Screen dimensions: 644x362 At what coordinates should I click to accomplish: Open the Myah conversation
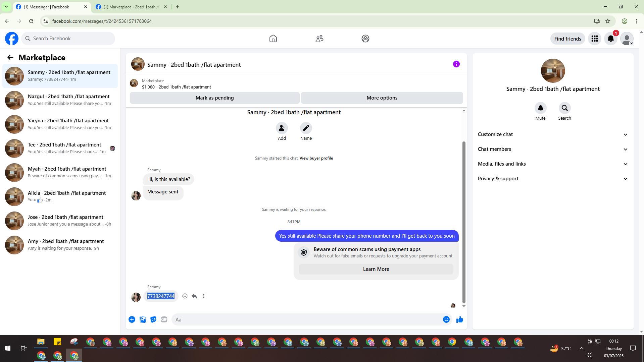click(60, 172)
